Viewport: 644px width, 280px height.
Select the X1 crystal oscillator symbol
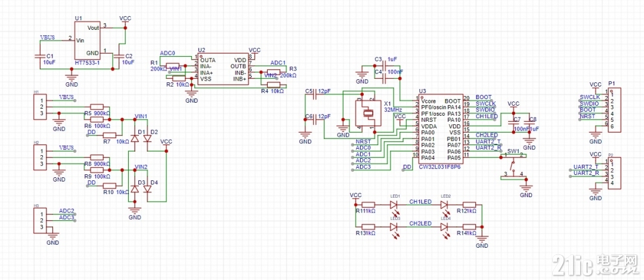pyautogui.click(x=367, y=114)
